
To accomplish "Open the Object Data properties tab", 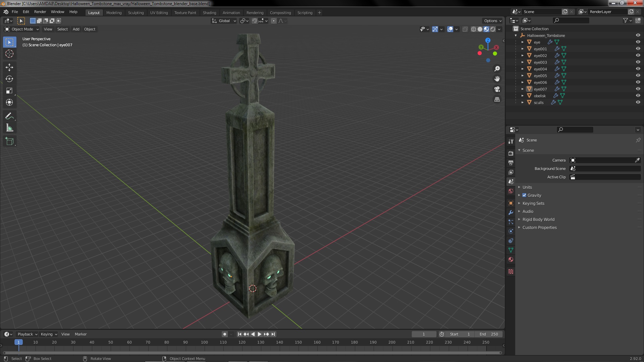I will click(x=511, y=250).
